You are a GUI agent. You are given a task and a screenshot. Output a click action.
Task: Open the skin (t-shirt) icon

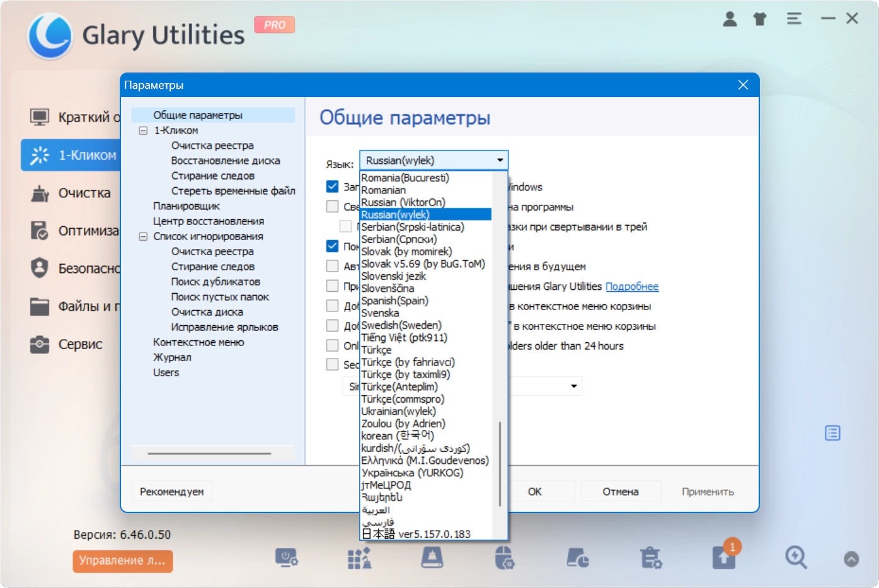pos(760,19)
